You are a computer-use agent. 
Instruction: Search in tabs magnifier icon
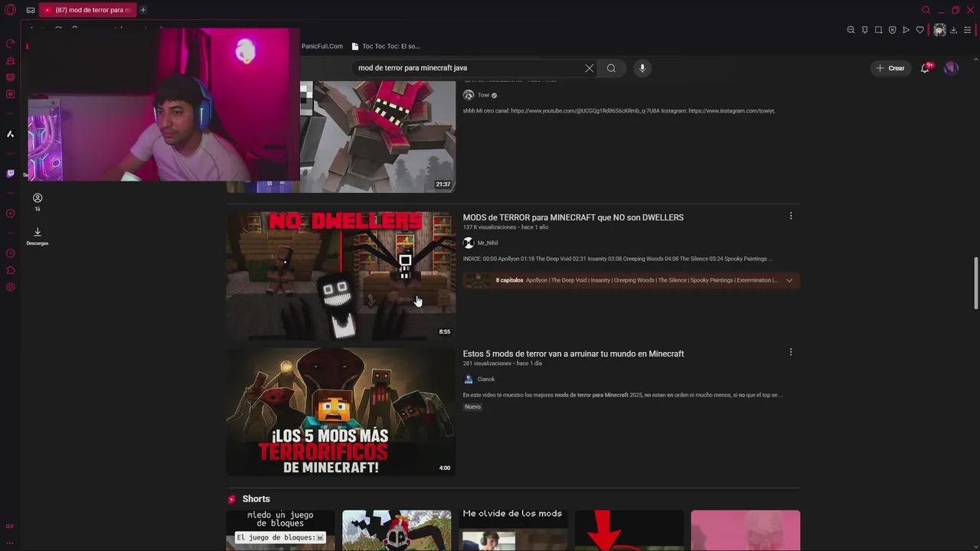click(x=926, y=10)
